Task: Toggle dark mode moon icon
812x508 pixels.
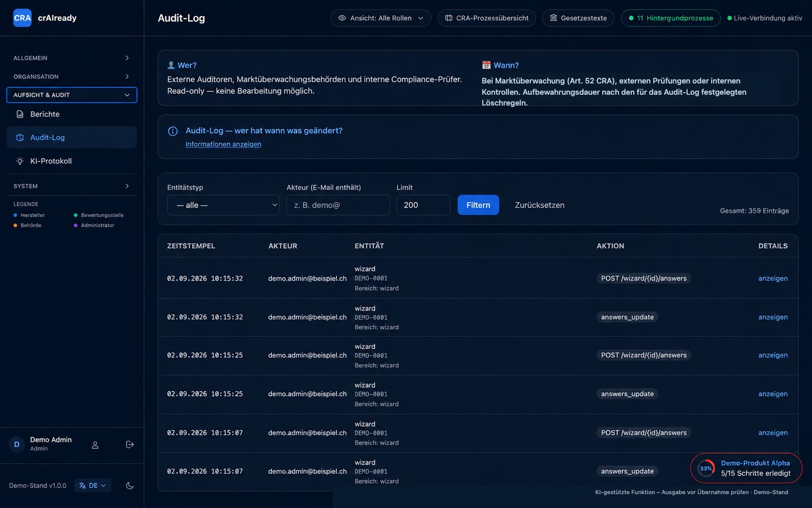Action: [x=130, y=485]
